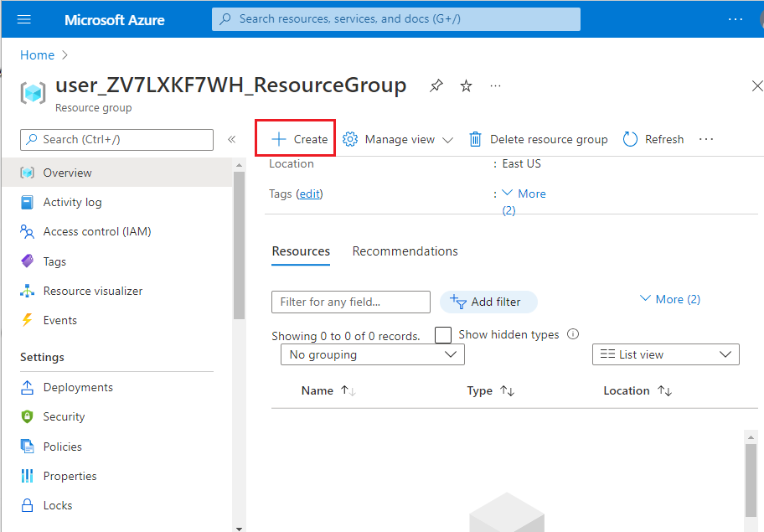The image size is (764, 532).
Task: Open the Azure portal hamburger menu
Action: [x=23, y=19]
